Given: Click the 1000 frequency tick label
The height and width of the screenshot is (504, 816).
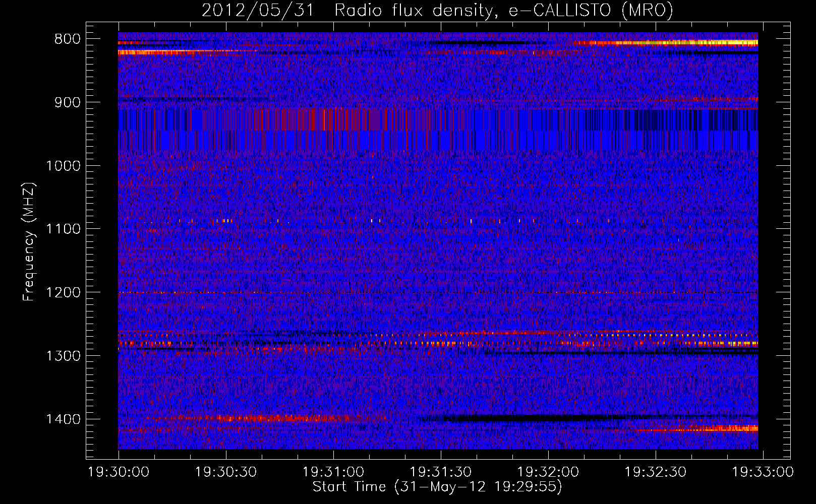Looking at the screenshot, I should pos(64,166).
